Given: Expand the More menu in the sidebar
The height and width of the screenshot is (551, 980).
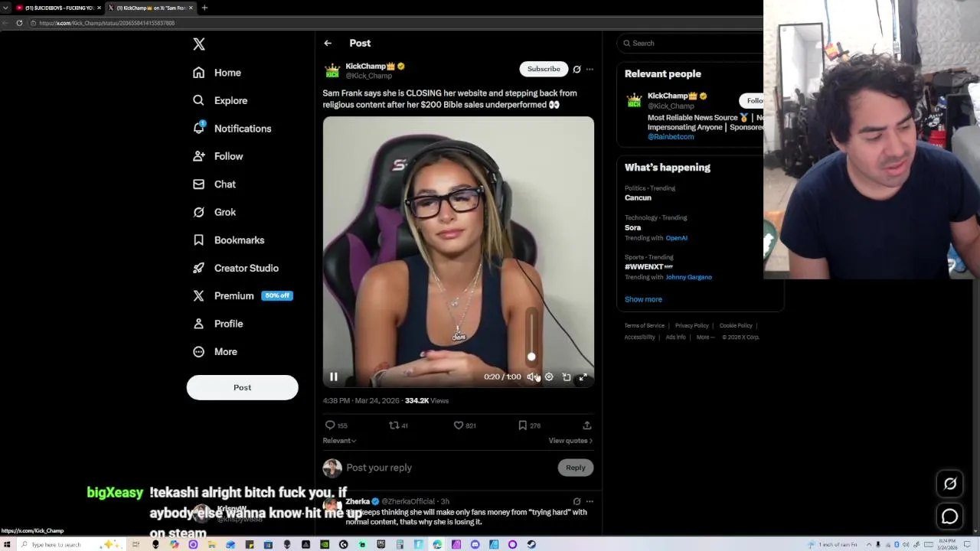Looking at the screenshot, I should click(215, 351).
